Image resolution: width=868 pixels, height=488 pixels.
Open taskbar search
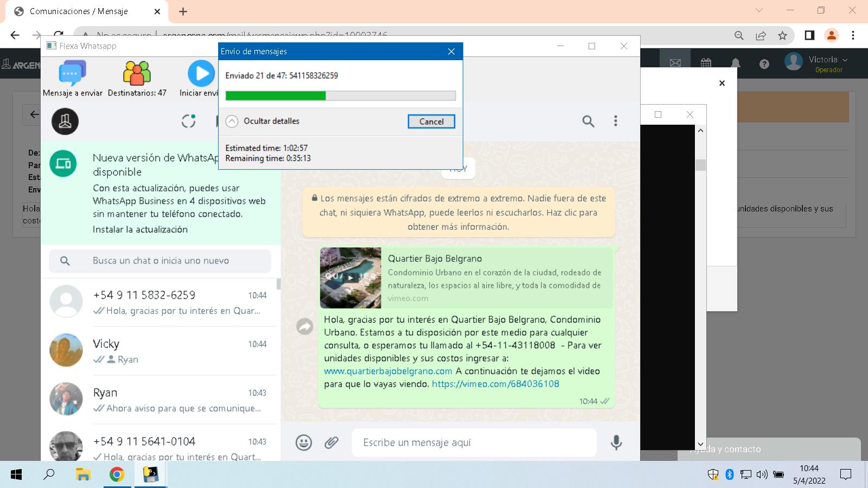(49, 475)
